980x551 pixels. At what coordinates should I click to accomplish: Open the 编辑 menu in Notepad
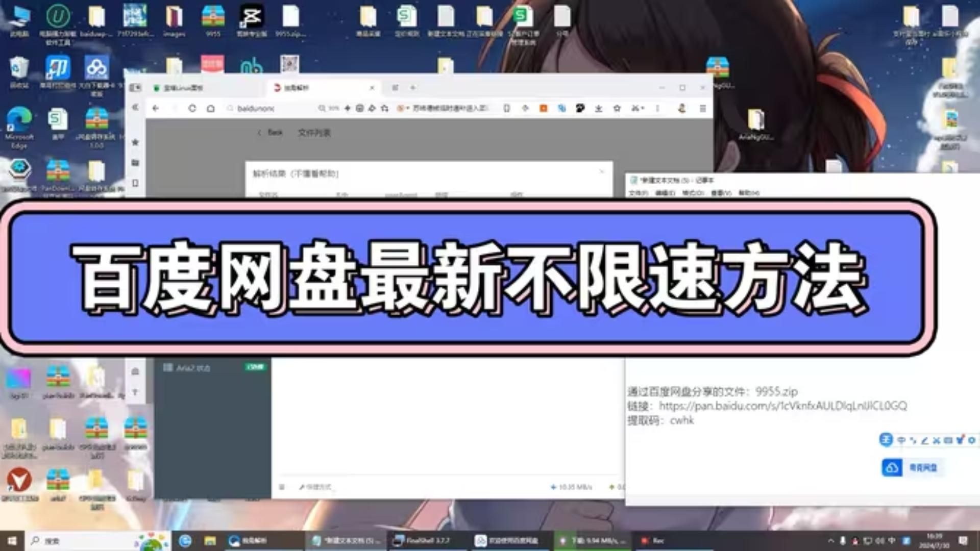point(665,193)
